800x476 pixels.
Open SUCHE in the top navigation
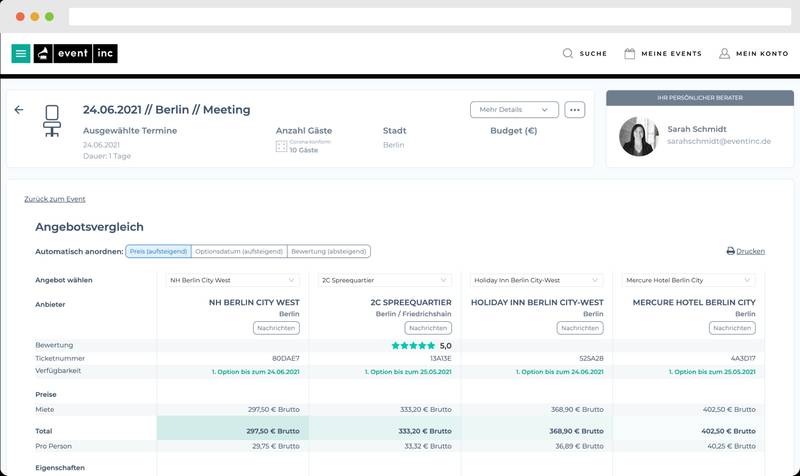pyautogui.click(x=593, y=54)
